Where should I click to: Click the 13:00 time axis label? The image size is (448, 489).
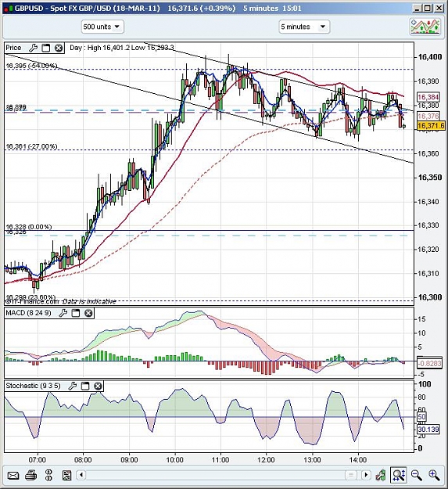click(x=312, y=460)
